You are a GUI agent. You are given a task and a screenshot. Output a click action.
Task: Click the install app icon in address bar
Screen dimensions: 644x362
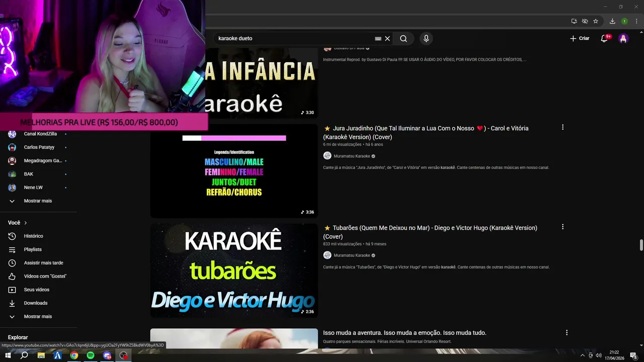click(x=574, y=21)
